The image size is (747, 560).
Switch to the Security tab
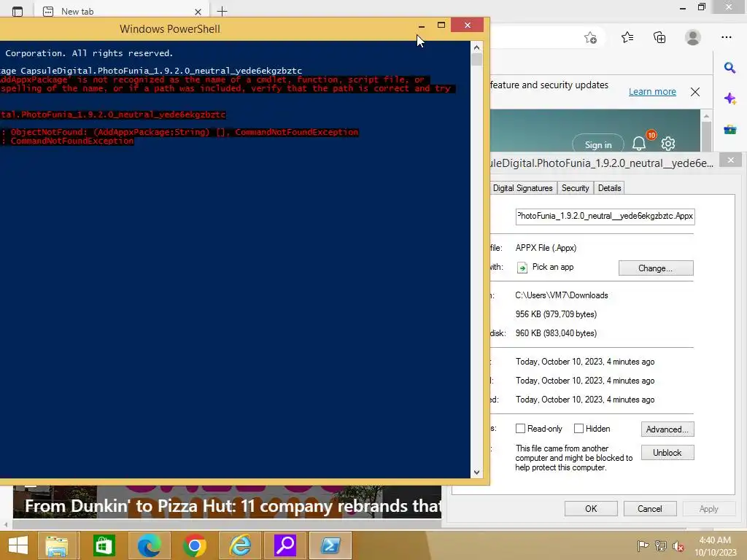pyautogui.click(x=575, y=188)
